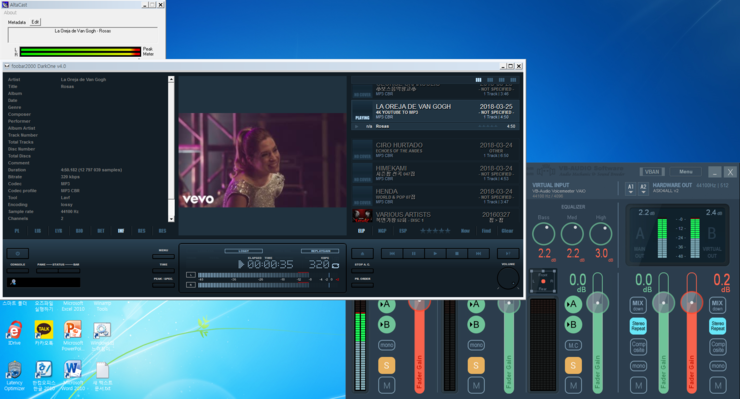Toggle bus A routing on virtual input
This screenshot has height=399, width=740.
point(573,304)
